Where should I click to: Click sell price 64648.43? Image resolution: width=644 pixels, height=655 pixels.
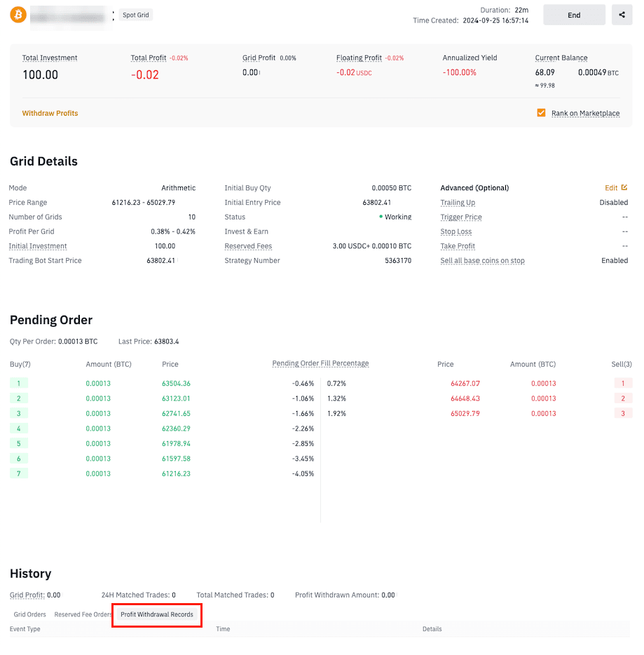point(465,398)
